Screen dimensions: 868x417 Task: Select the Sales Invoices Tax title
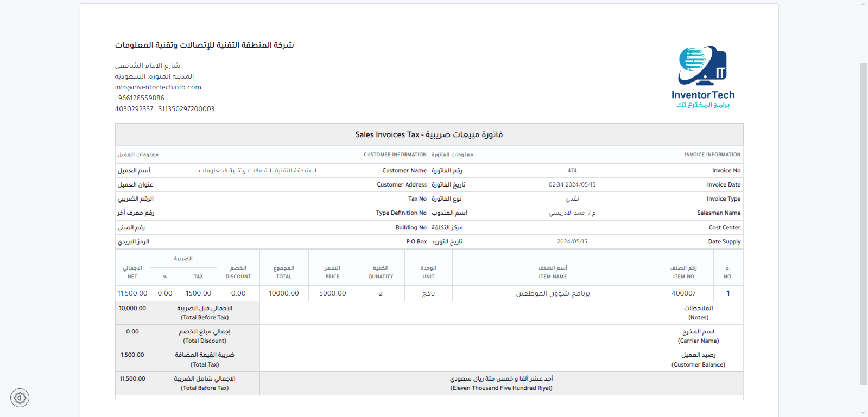[x=429, y=134]
